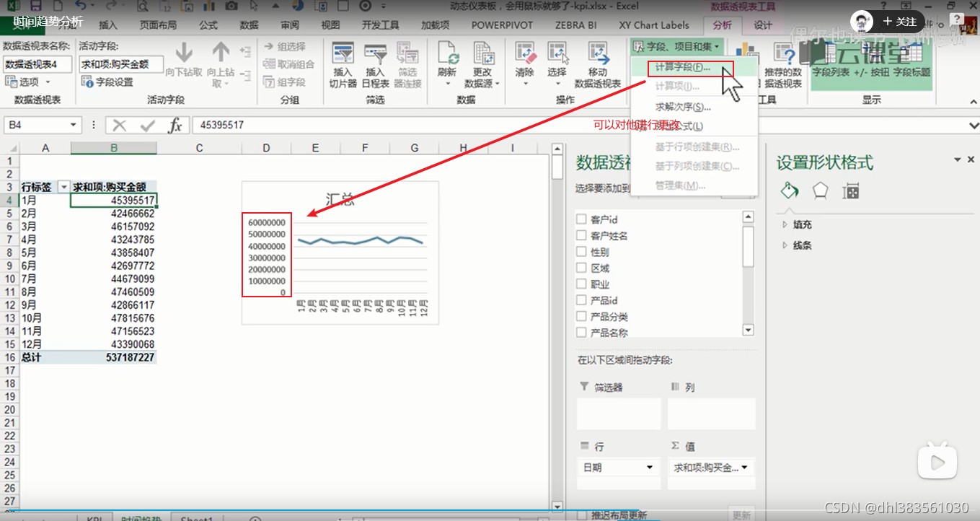The width and height of the screenshot is (980, 521).
Task: Cancel formula entry with X button
Action: pyautogui.click(x=120, y=126)
